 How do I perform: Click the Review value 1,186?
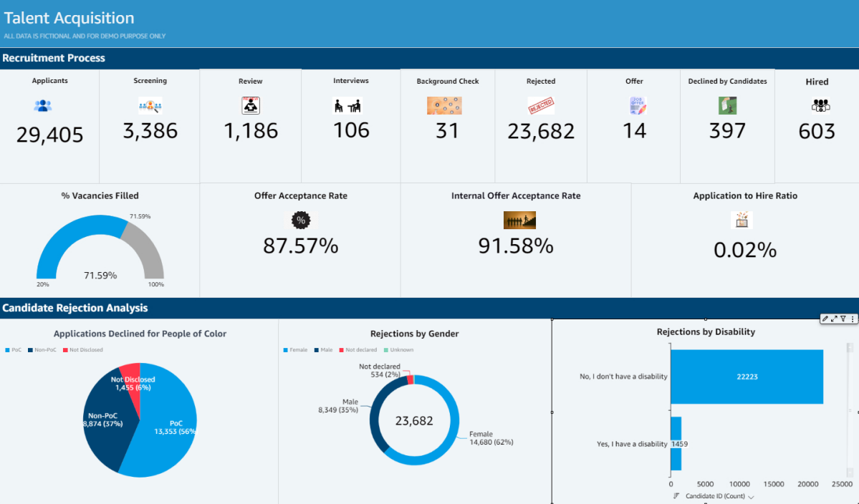[250, 131]
